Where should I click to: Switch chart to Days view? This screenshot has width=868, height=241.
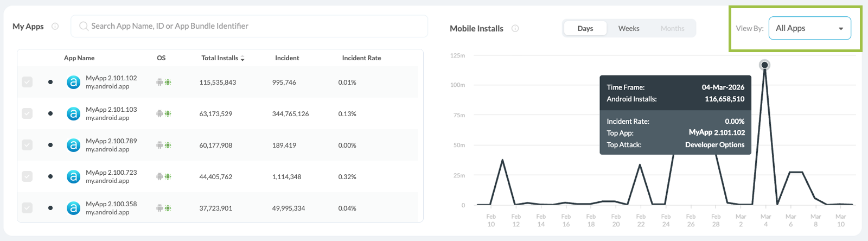tap(585, 28)
